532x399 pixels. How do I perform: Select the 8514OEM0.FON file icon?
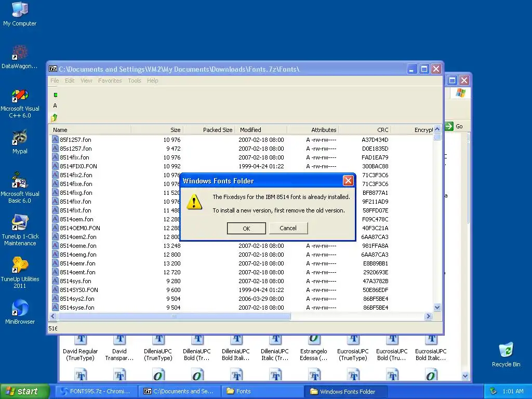[55, 228]
